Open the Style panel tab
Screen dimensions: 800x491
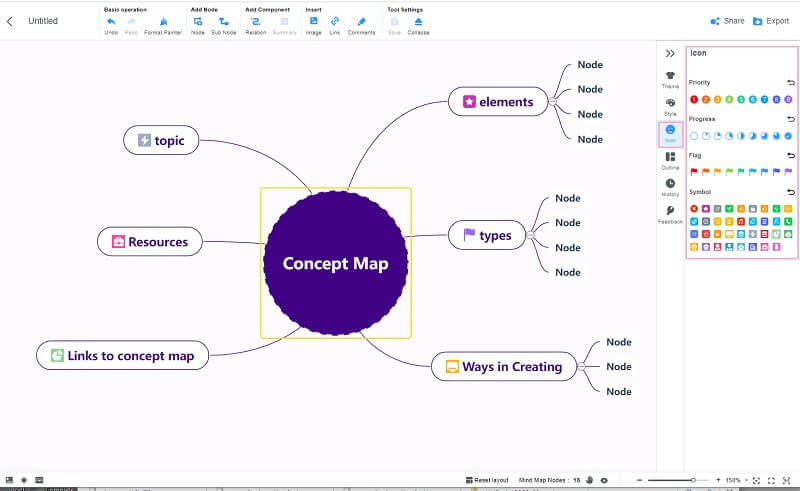tap(670, 107)
